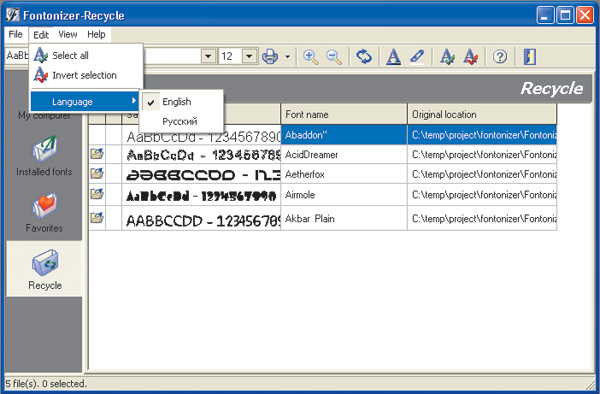Select the Aetherfox font name
The image size is (600, 394).
pyautogui.click(x=305, y=174)
